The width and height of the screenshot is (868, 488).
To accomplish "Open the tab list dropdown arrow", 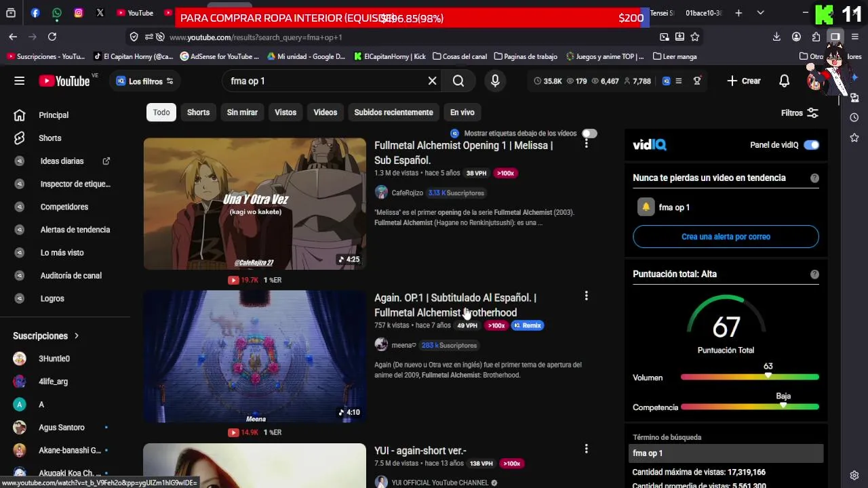I will point(760,13).
